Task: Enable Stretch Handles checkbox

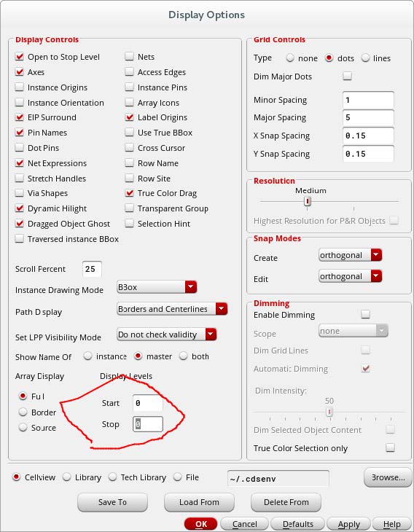Action: (x=20, y=178)
